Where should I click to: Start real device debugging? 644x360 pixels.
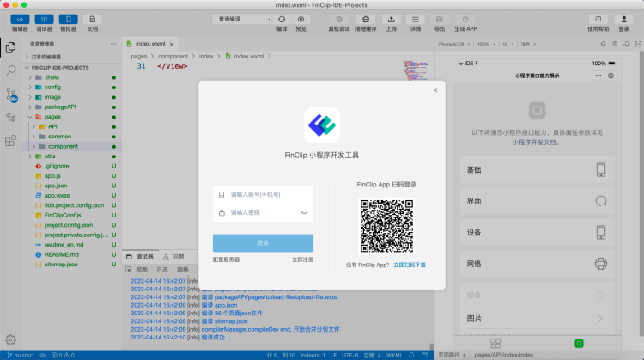coord(339,19)
